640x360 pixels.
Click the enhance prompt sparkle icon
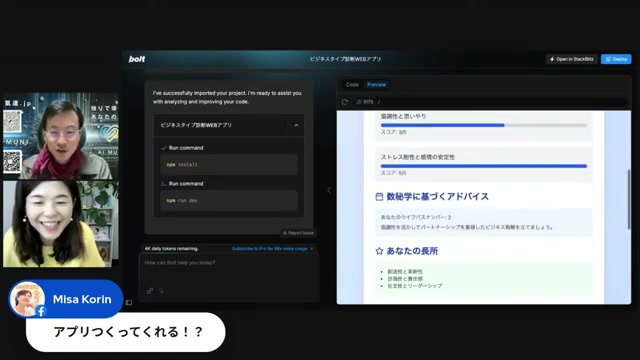pyautogui.click(x=162, y=291)
